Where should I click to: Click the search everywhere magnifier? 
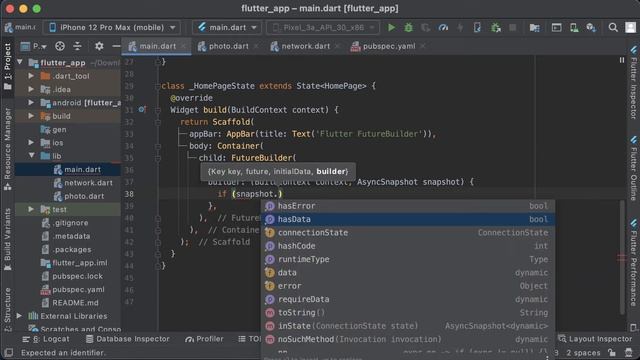[613, 27]
